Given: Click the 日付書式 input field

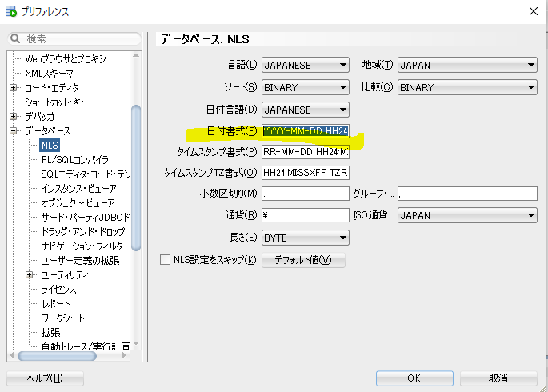Looking at the screenshot, I should [x=305, y=131].
